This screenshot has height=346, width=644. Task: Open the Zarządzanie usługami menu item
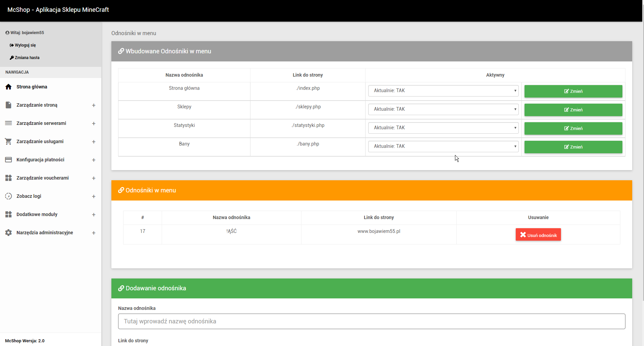tap(40, 141)
